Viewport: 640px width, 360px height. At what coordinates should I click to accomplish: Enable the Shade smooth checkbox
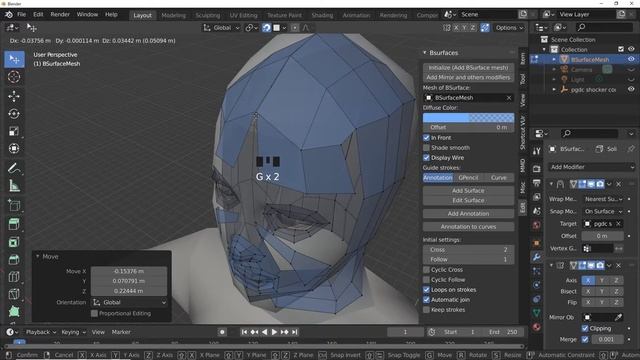pyautogui.click(x=427, y=148)
